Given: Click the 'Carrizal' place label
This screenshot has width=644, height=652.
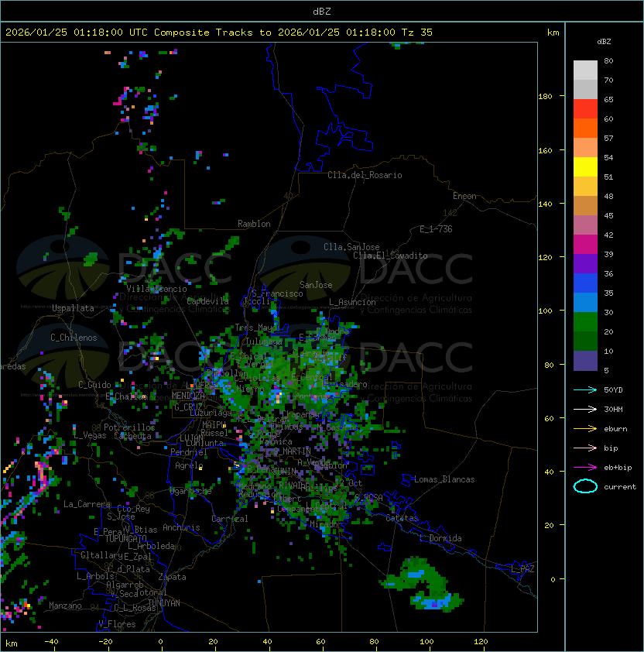Looking at the screenshot, I should point(229,519).
